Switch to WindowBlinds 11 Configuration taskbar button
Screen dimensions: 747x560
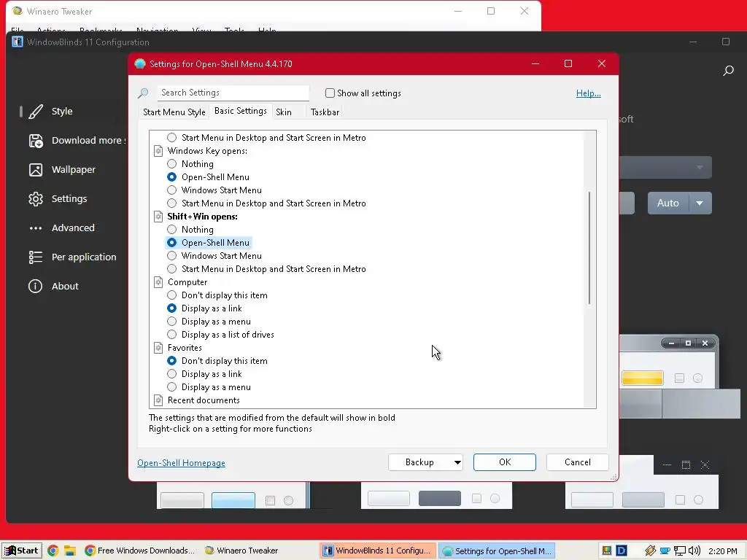point(378,551)
